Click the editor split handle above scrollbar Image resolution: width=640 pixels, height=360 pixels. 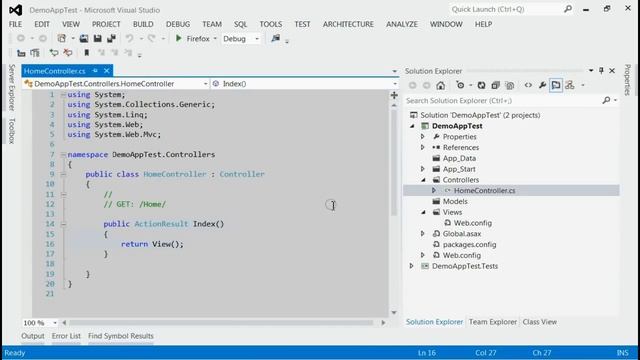[394, 96]
